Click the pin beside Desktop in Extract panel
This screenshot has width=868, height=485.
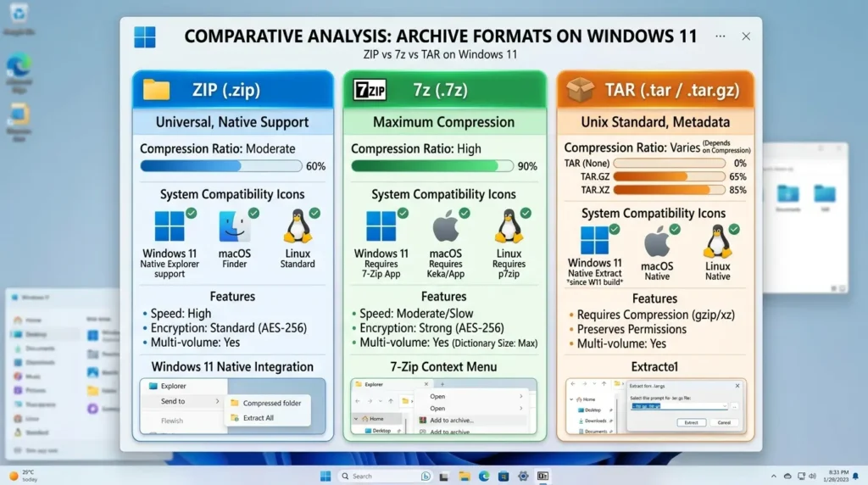611,410
